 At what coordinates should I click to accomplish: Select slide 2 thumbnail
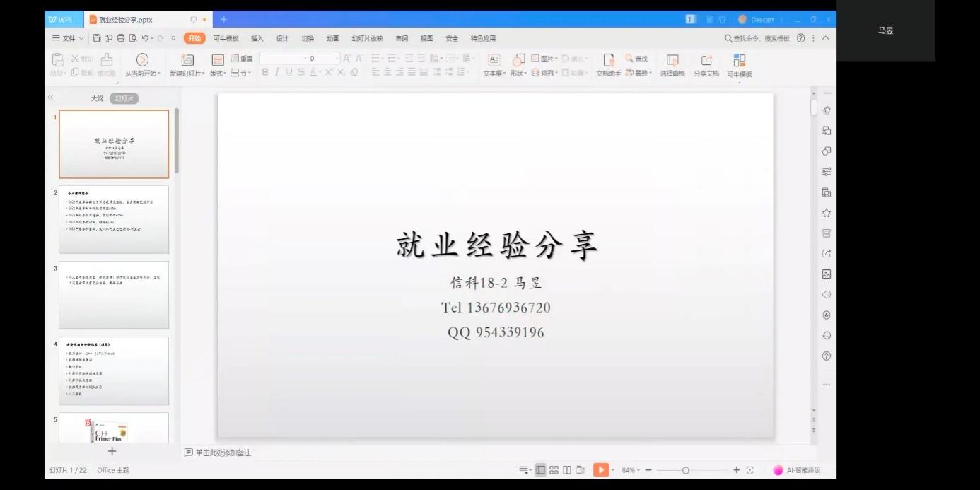[114, 219]
